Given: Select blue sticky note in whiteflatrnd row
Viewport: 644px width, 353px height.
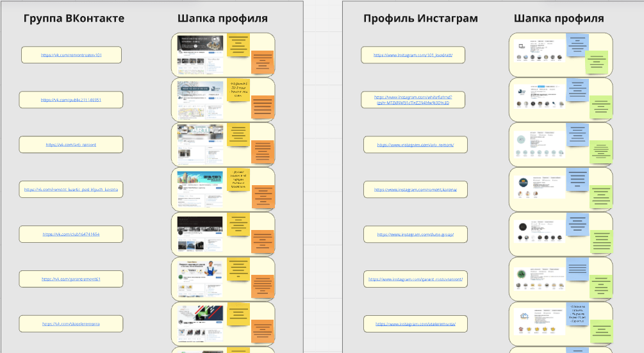Looking at the screenshot, I should tap(577, 90).
